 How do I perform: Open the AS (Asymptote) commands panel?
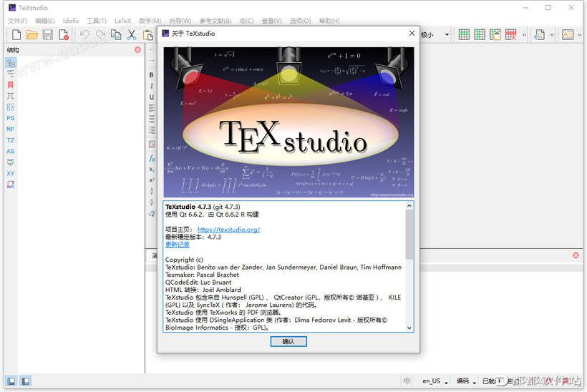coord(11,151)
